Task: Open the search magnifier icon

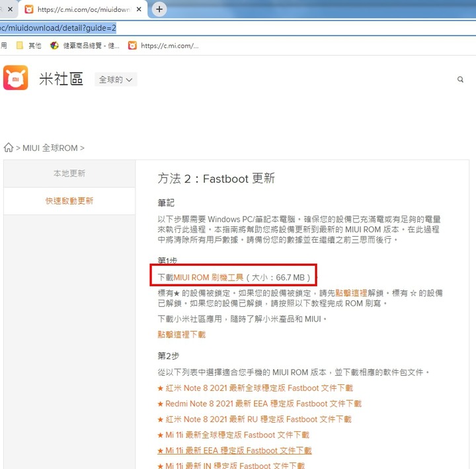Action: (x=460, y=79)
